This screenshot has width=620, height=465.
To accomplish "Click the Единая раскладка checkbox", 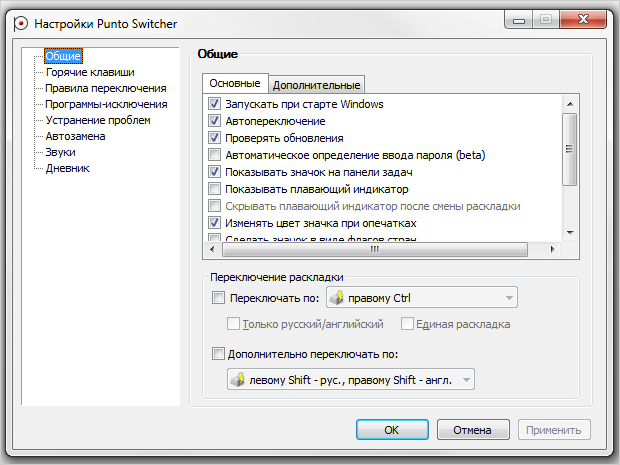I will pyautogui.click(x=407, y=323).
